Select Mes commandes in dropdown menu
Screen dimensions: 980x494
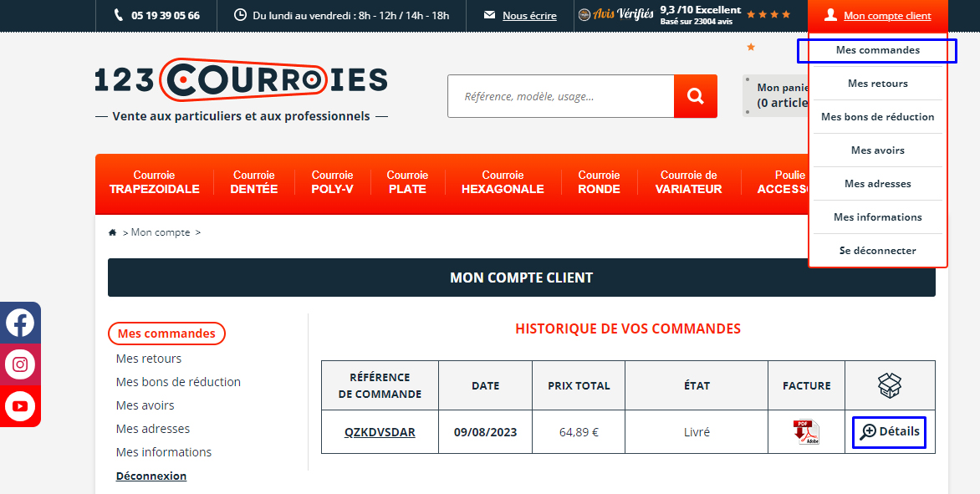pos(877,50)
